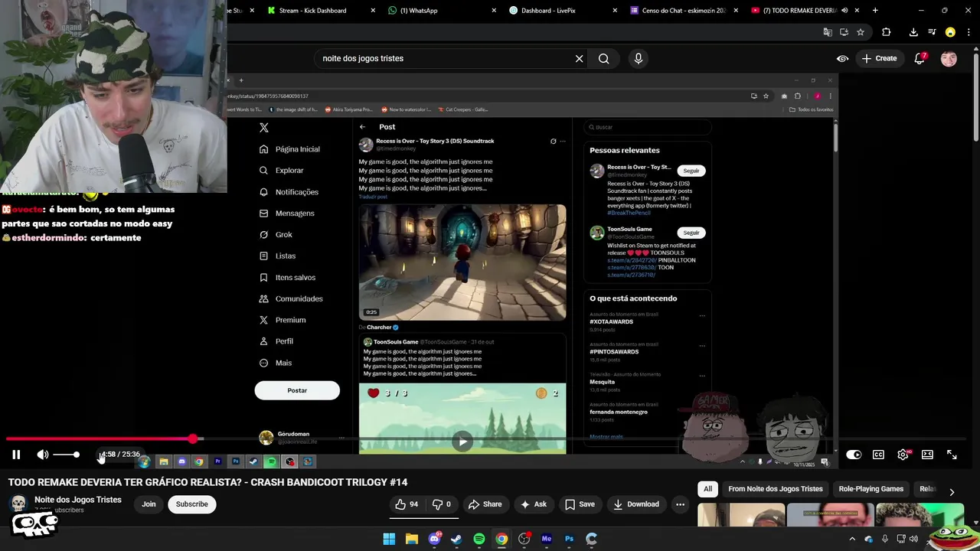Bookmark this page with star icon
Screen dimensions: 980x551
click(861, 32)
